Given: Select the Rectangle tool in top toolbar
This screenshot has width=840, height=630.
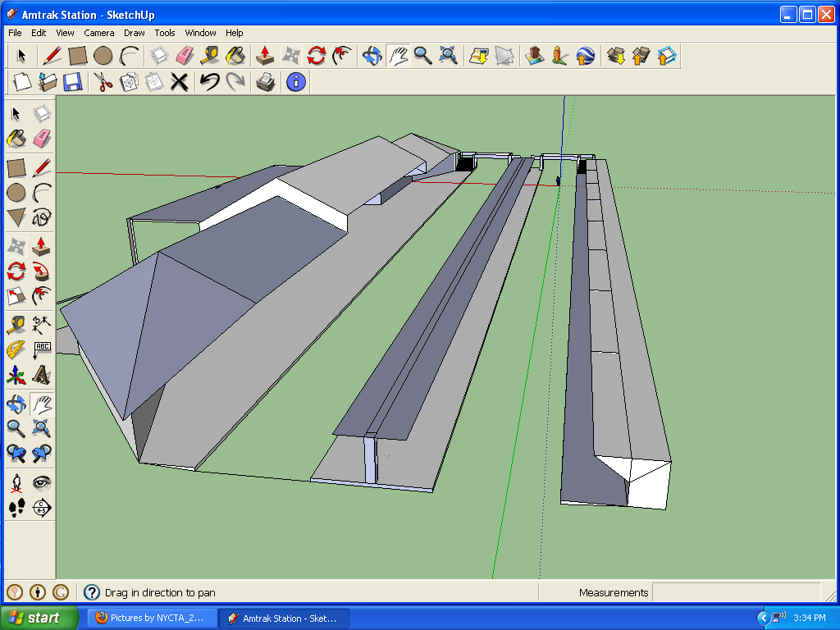Looking at the screenshot, I should tap(78, 56).
